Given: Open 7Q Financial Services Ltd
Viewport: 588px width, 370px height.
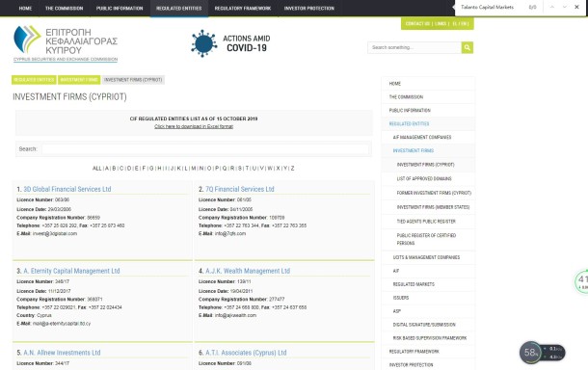Looking at the screenshot, I should 240,189.
